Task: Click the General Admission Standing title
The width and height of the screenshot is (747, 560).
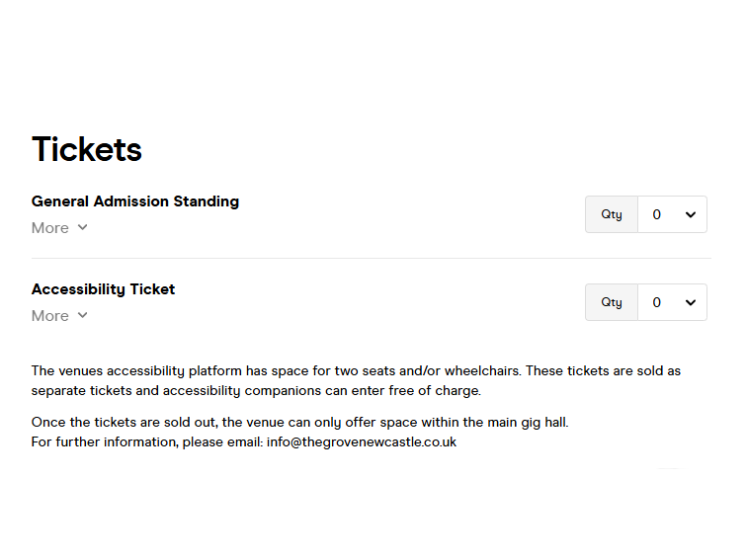Action: point(135,201)
